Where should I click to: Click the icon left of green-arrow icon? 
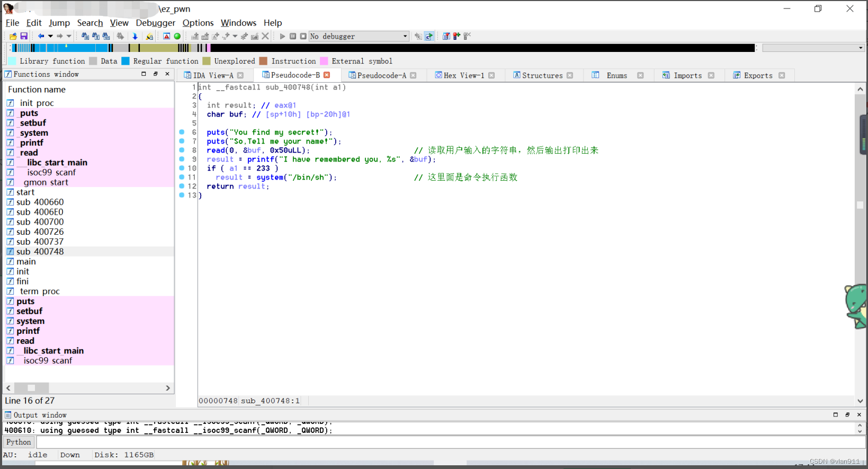[418, 36]
